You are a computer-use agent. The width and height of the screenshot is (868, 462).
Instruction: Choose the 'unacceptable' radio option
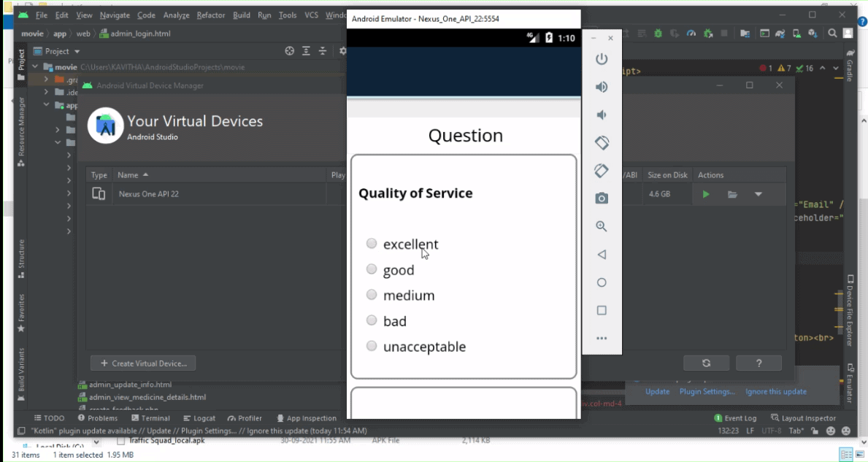coord(372,346)
